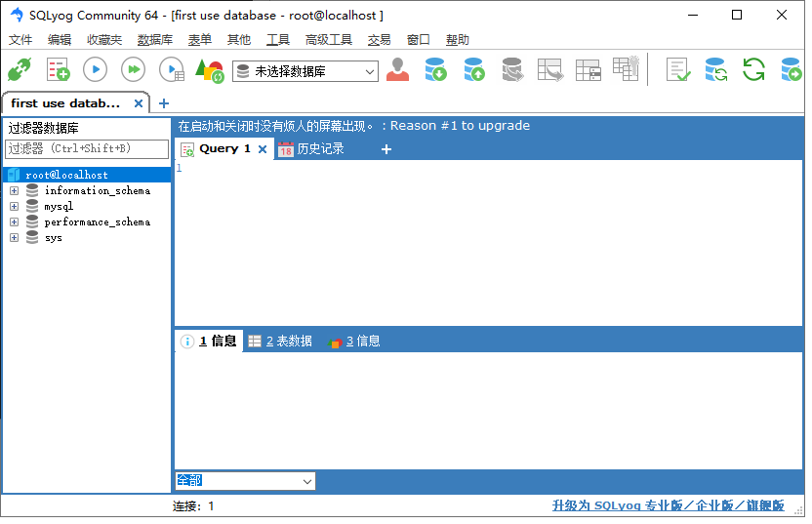812x524 pixels.
Task: Open the 交易 menu
Action: (x=379, y=40)
